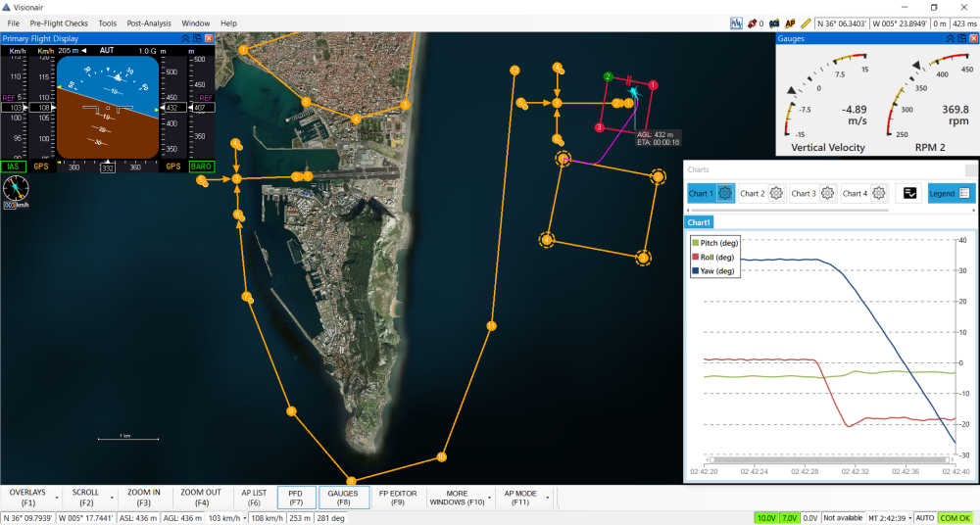Toggle the PFD (F7) window
The image size is (980, 525).
point(295,498)
